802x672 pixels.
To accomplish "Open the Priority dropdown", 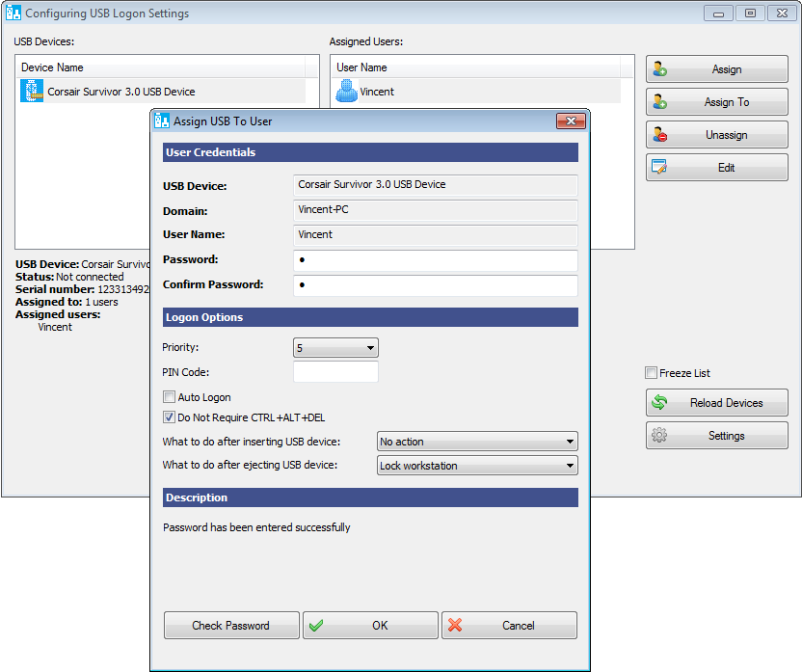I will coord(335,348).
